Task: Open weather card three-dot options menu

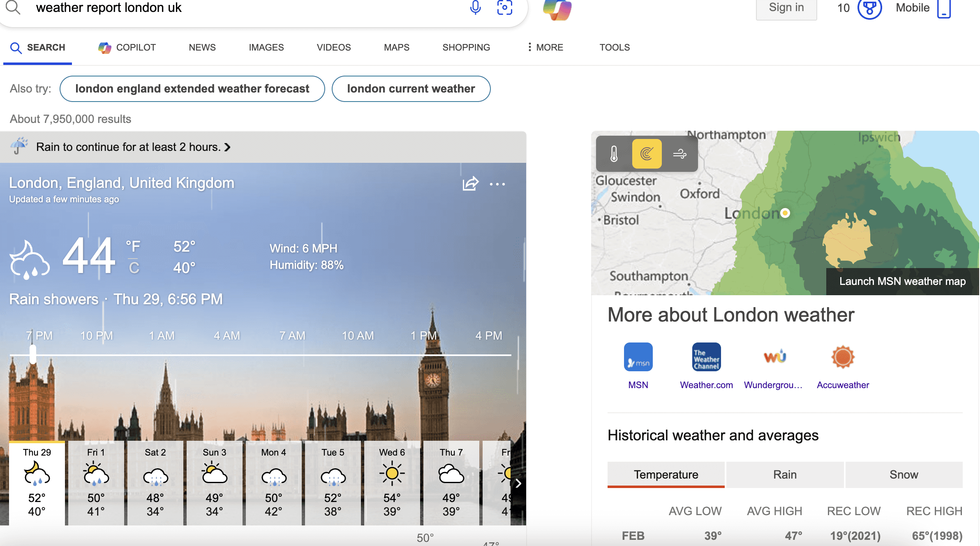Action: (x=497, y=184)
